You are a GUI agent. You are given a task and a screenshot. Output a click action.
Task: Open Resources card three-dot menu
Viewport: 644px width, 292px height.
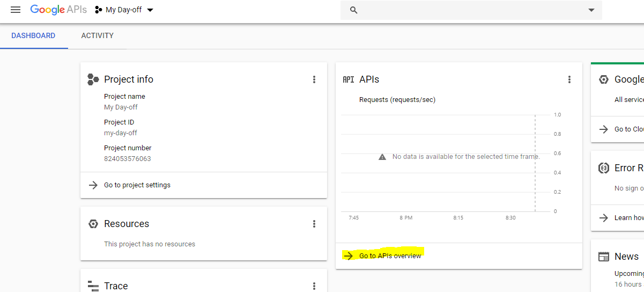pyautogui.click(x=314, y=224)
